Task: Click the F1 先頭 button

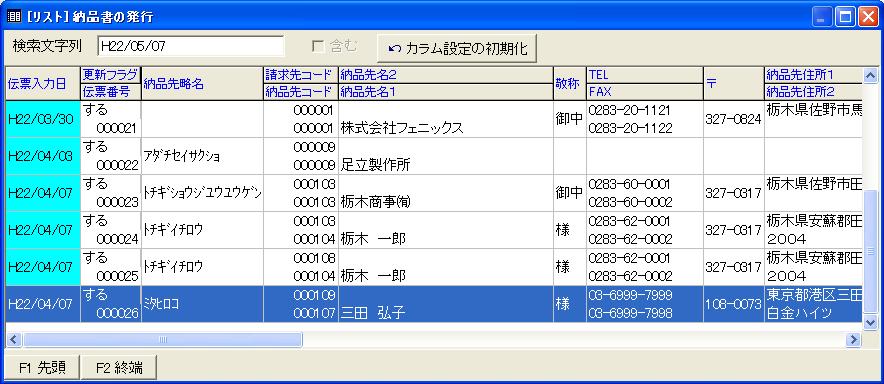Action: (x=42, y=368)
